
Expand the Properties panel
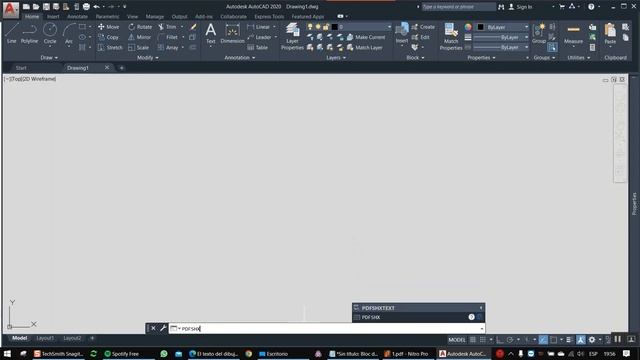(x=482, y=58)
